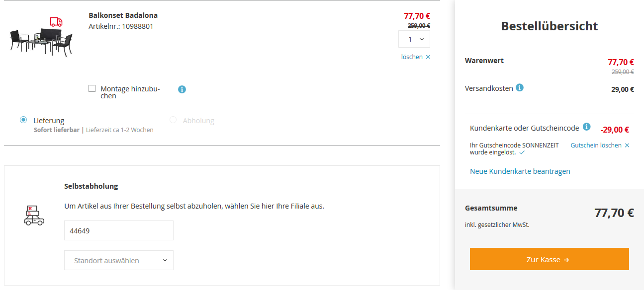Click the Neue Kundenkarte beantragen link
Screen dimensions: 644x290
520,171
